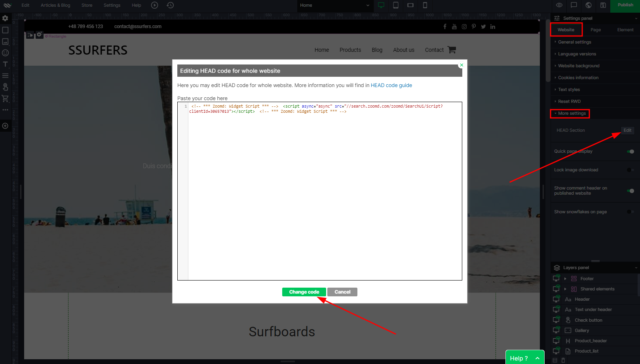
Task: Toggle device visibility for Header layer
Action: pyautogui.click(x=556, y=299)
